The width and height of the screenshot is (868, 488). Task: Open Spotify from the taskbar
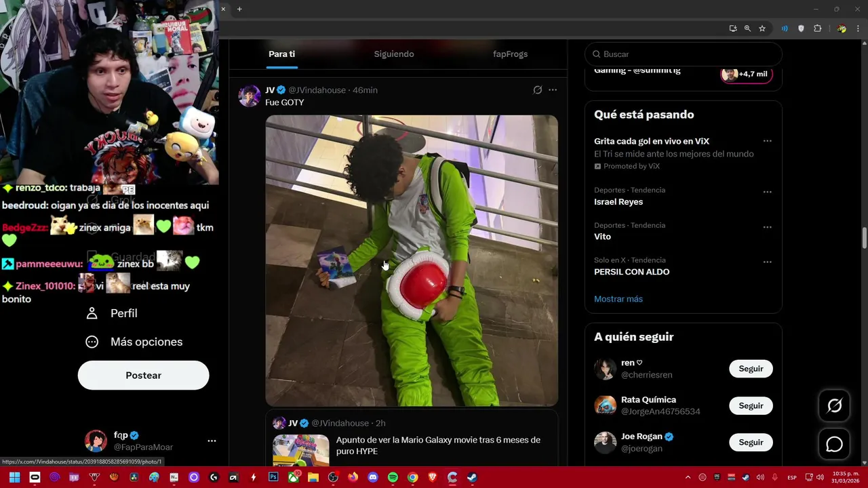393,477
